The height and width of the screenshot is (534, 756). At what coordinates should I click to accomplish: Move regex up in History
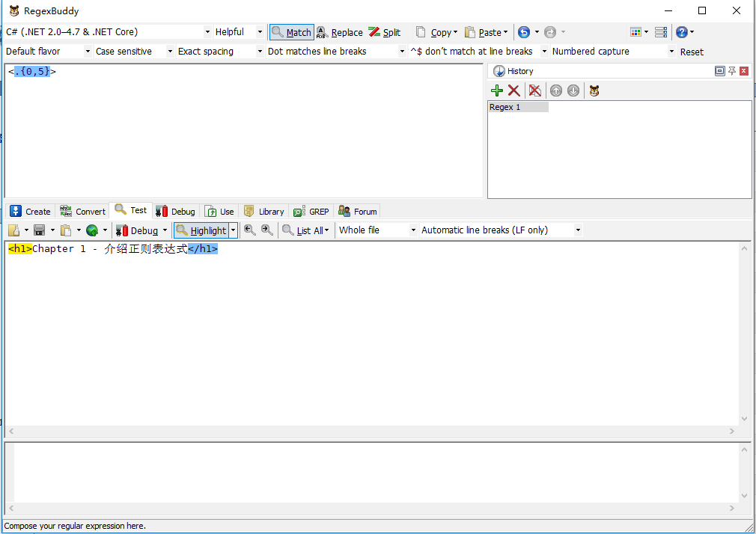click(x=556, y=90)
